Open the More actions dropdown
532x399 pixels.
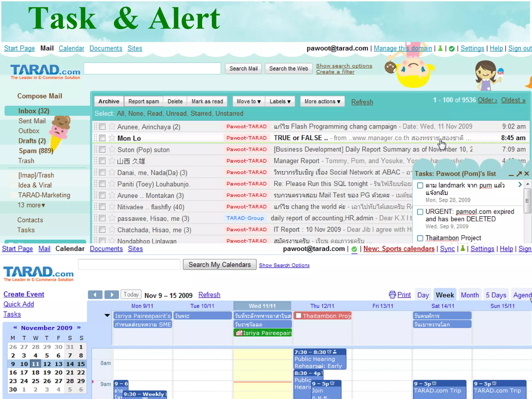(x=322, y=101)
